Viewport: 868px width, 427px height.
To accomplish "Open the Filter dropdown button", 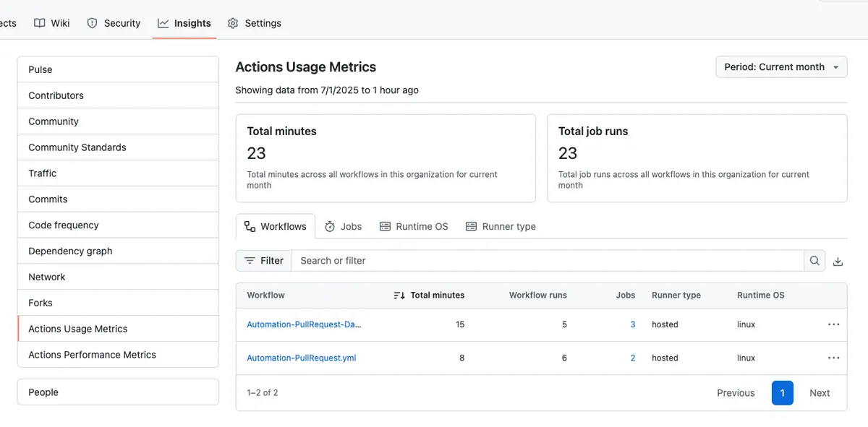I will (x=264, y=261).
